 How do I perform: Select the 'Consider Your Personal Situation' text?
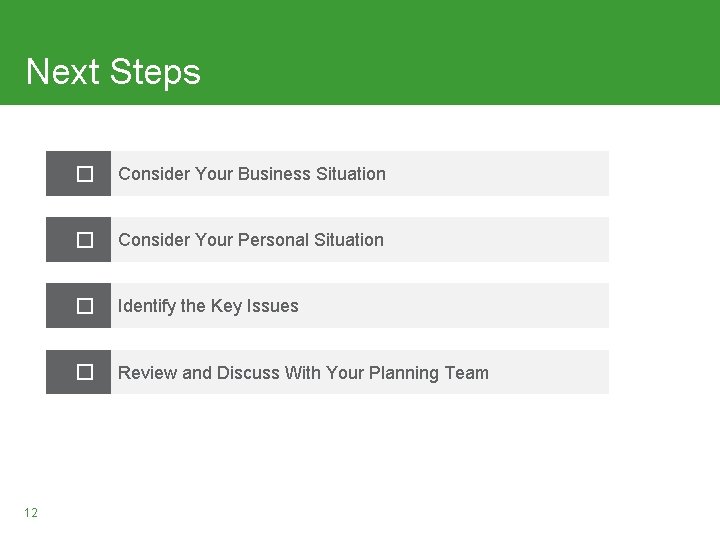[251, 240]
